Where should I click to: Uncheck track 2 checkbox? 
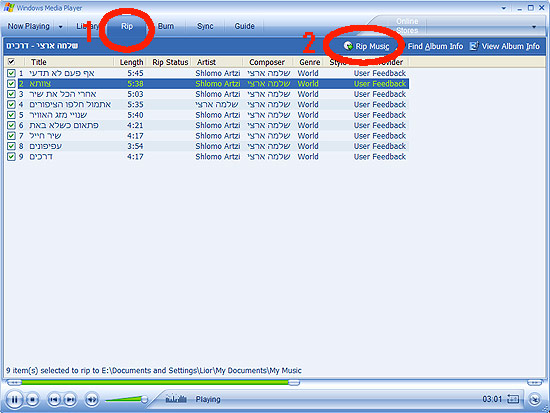[x=11, y=84]
